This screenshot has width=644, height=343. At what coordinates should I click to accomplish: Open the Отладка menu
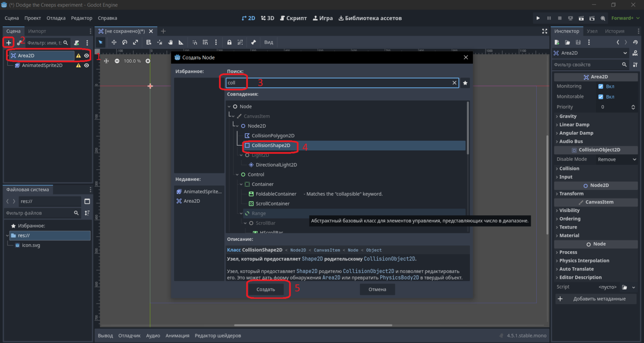click(56, 18)
